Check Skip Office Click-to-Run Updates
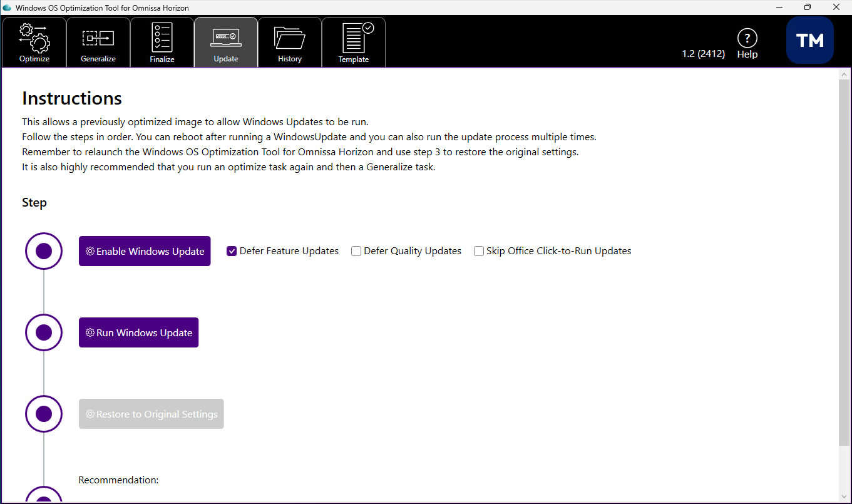This screenshot has height=504, width=852. [x=479, y=251]
